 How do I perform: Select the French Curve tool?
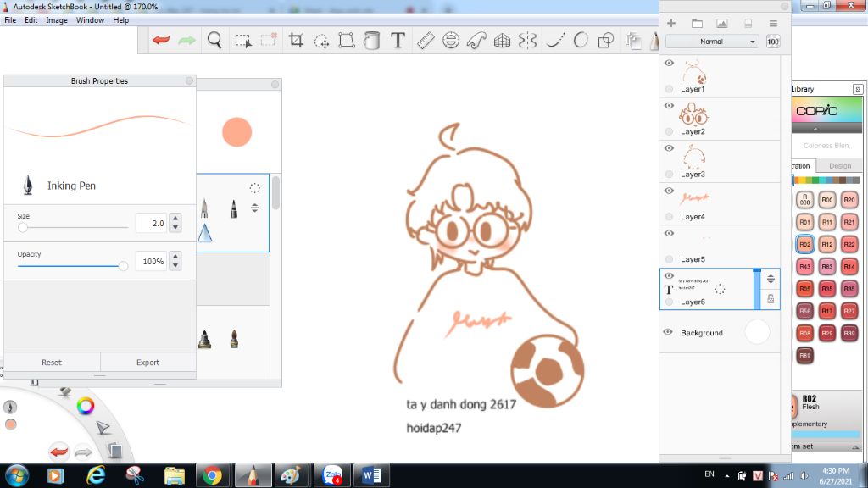(x=476, y=41)
